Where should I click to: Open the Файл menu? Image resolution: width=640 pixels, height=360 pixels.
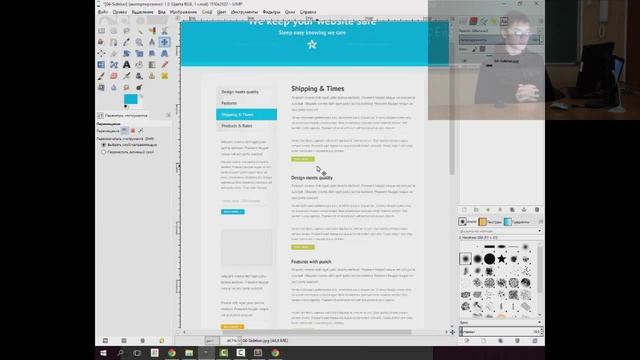click(103, 12)
